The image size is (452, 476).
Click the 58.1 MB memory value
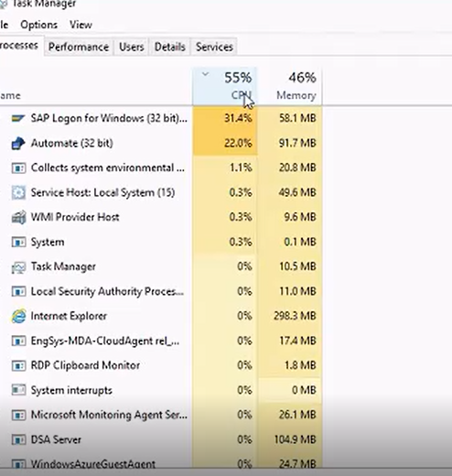click(297, 118)
